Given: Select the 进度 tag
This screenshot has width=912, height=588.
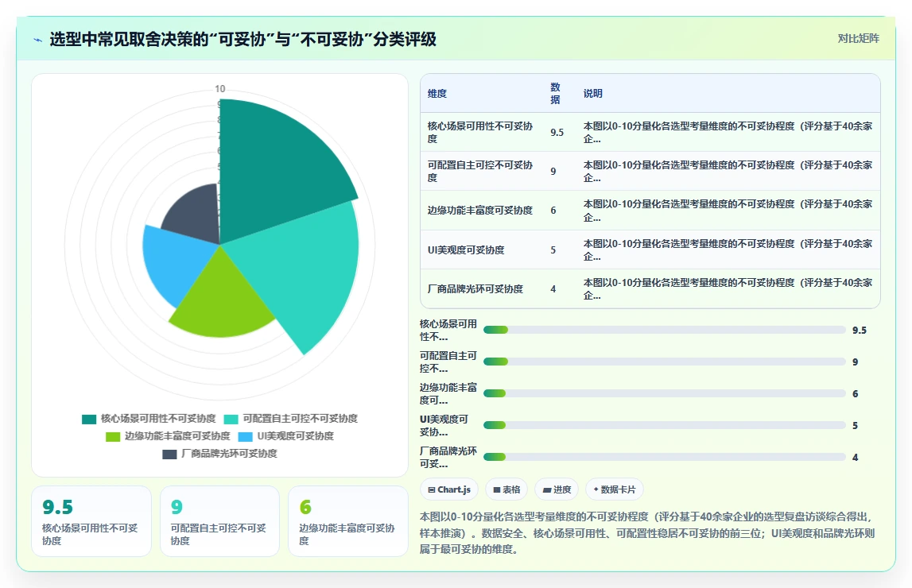Looking at the screenshot, I should 557,489.
